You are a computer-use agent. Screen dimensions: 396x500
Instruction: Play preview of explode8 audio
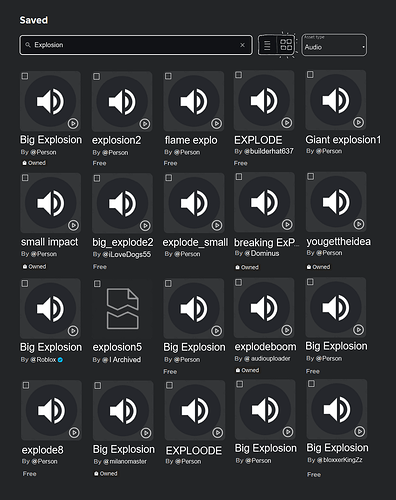74,433
